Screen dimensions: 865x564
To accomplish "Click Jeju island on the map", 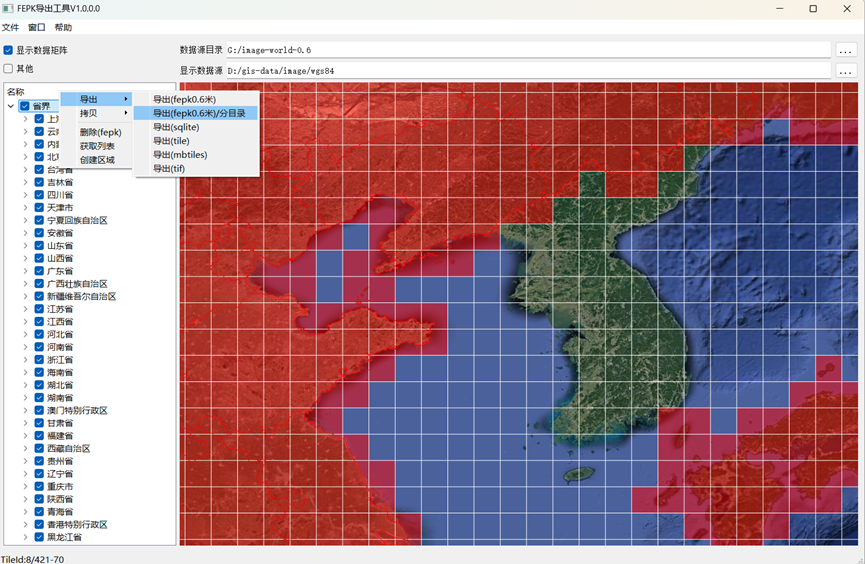I will coord(579,474).
